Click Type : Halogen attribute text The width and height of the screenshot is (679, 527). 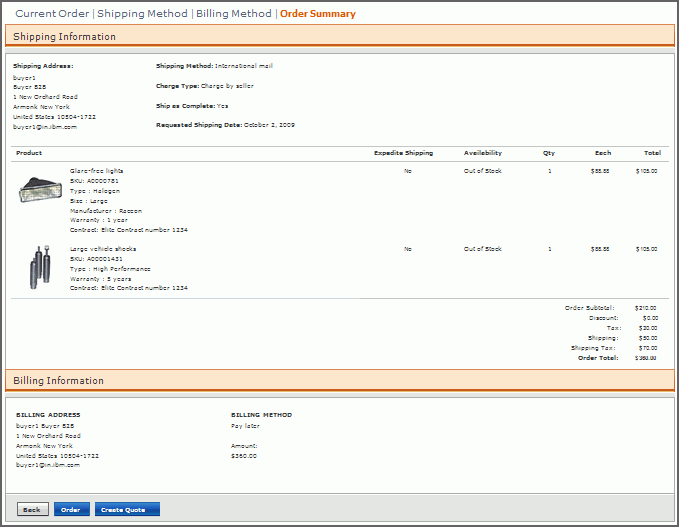tap(95, 191)
